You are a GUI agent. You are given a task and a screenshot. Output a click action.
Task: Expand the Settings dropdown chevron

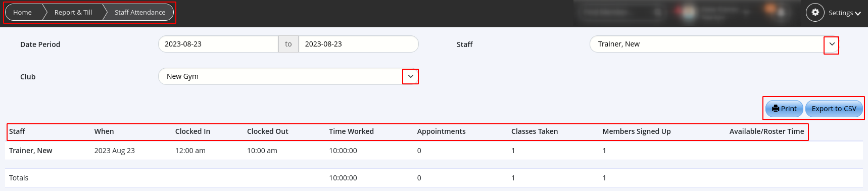click(858, 13)
